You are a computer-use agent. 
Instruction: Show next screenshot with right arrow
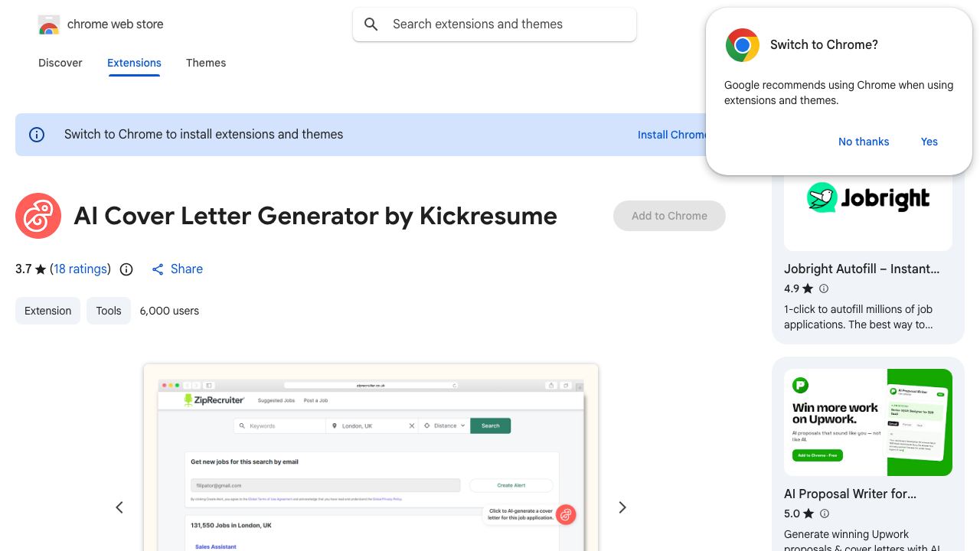[622, 507]
